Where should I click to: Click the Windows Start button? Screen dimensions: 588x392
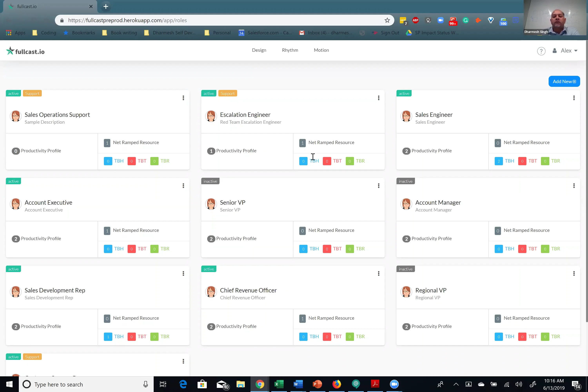(9, 384)
